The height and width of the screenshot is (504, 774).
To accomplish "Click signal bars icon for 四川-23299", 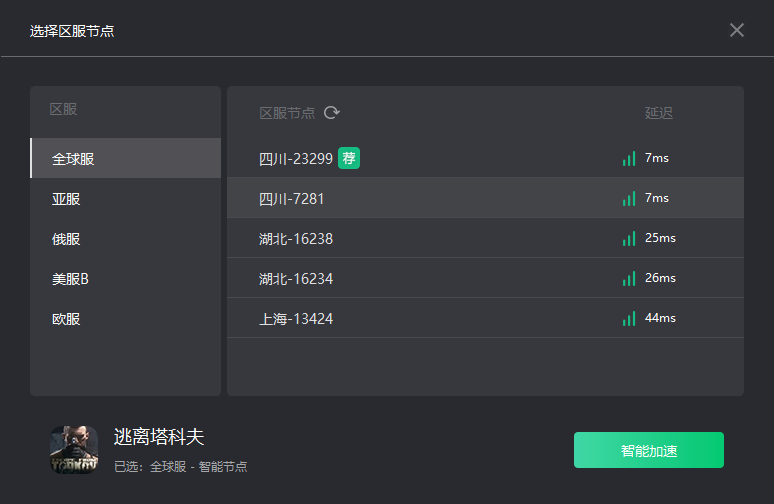I will [629, 158].
